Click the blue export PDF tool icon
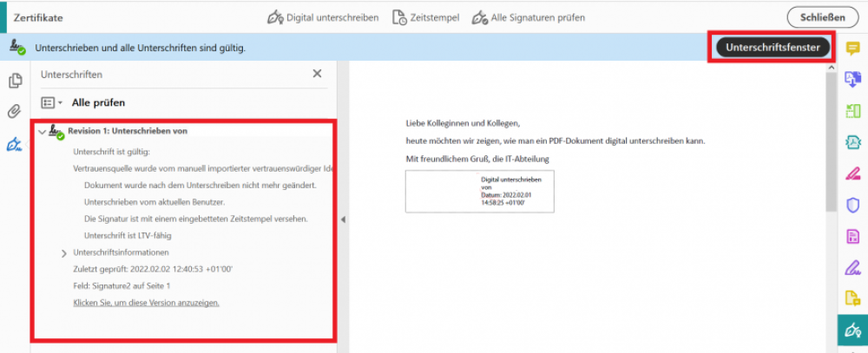Viewport: 868px width, 353px height. click(852, 80)
